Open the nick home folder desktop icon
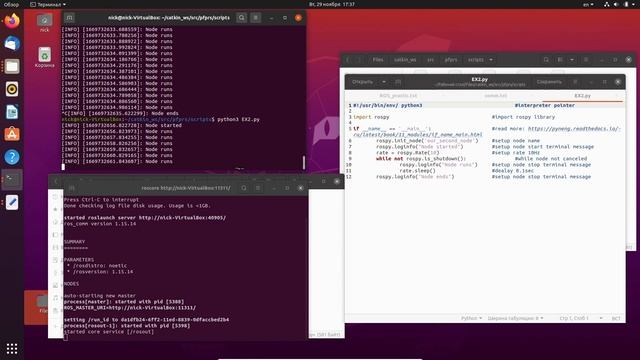Screen dimensions: 640x360 pyautogui.click(x=44, y=23)
